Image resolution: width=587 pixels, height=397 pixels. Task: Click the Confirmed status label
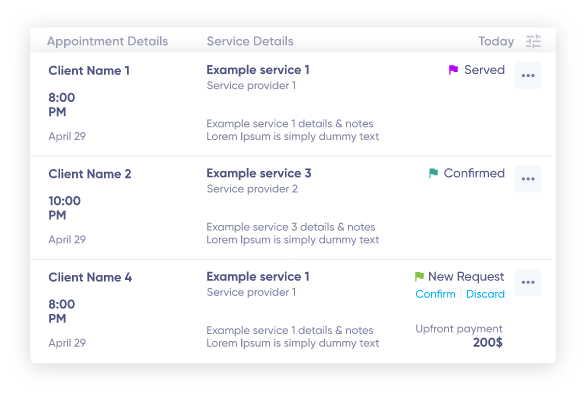coord(474,173)
